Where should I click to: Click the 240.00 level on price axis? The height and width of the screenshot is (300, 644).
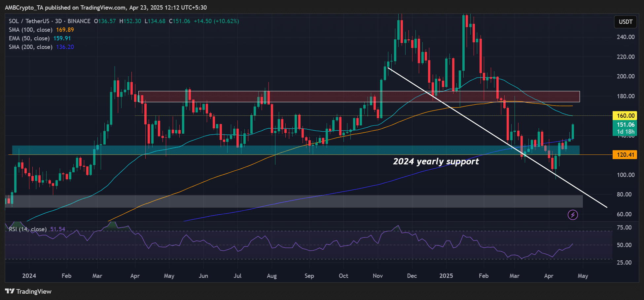[626, 37]
